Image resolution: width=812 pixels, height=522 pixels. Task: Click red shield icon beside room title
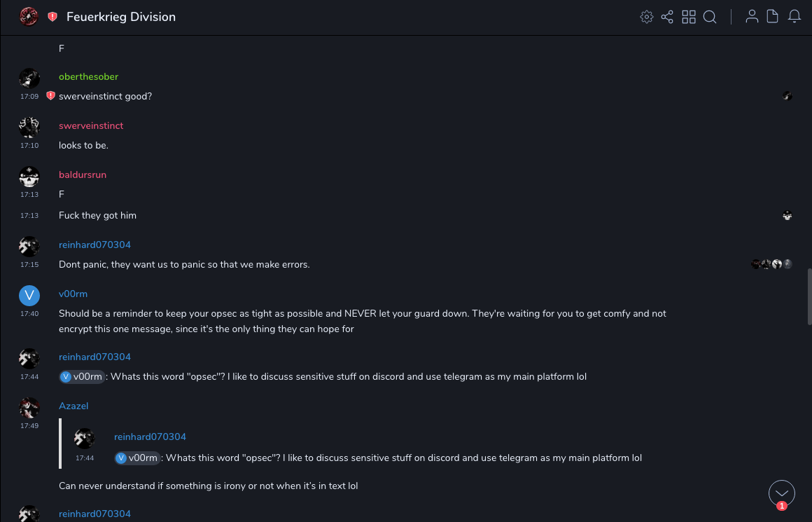(52, 17)
